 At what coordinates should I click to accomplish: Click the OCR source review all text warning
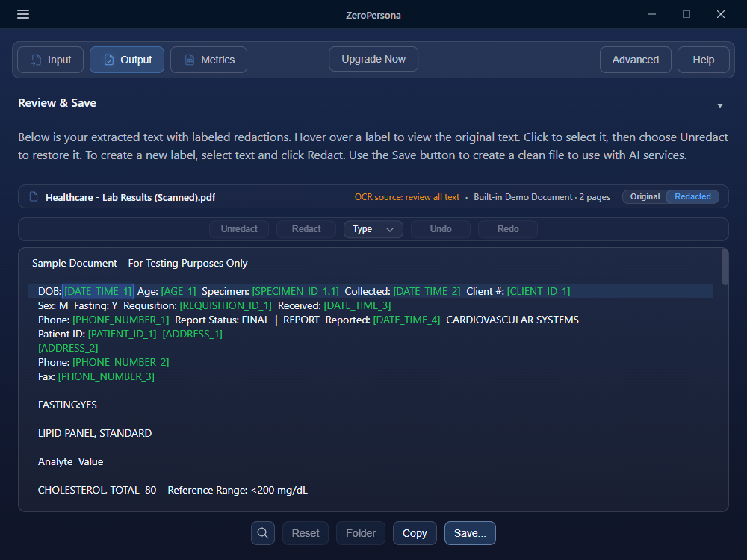407,197
